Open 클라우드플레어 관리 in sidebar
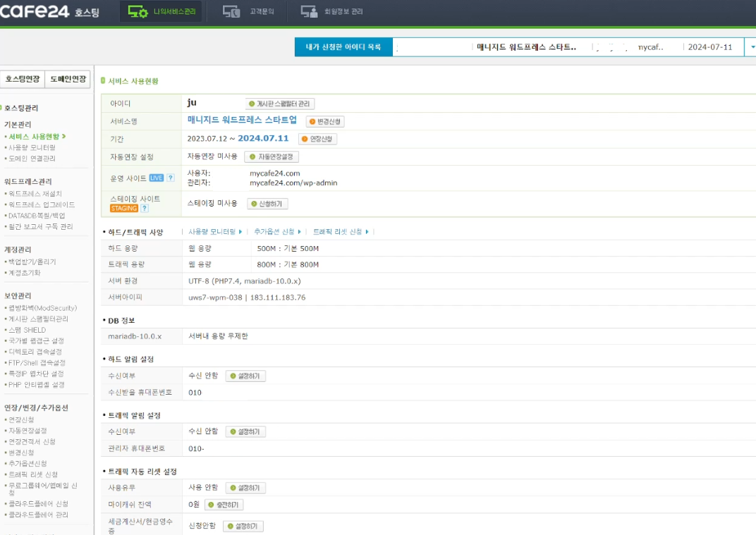Image resolution: width=756 pixels, height=535 pixels. click(x=39, y=515)
